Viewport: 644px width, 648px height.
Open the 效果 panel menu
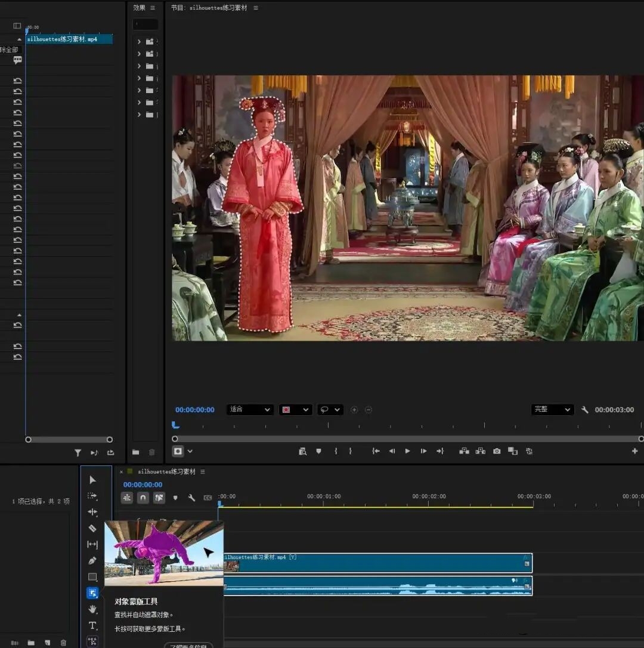(153, 8)
